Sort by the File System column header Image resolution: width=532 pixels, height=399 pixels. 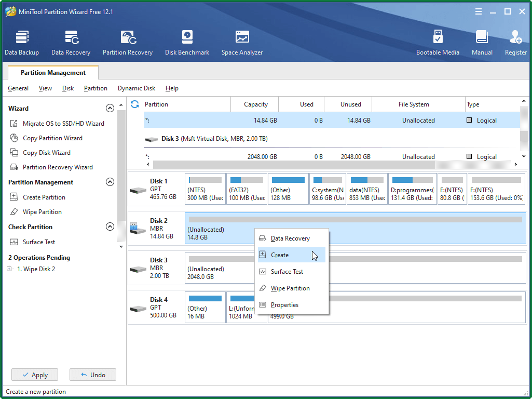[418, 104]
